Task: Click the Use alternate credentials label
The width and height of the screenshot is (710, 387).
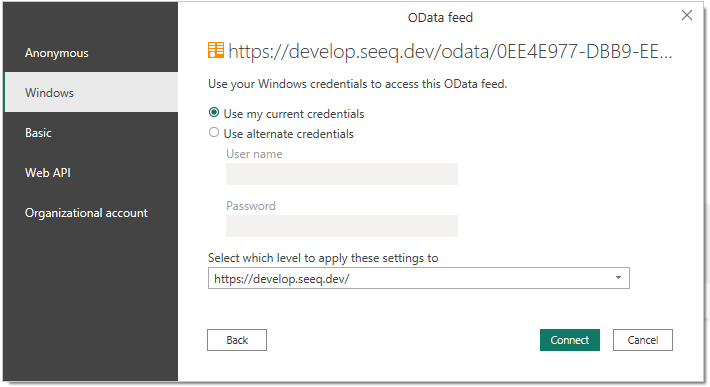Action: [288, 134]
